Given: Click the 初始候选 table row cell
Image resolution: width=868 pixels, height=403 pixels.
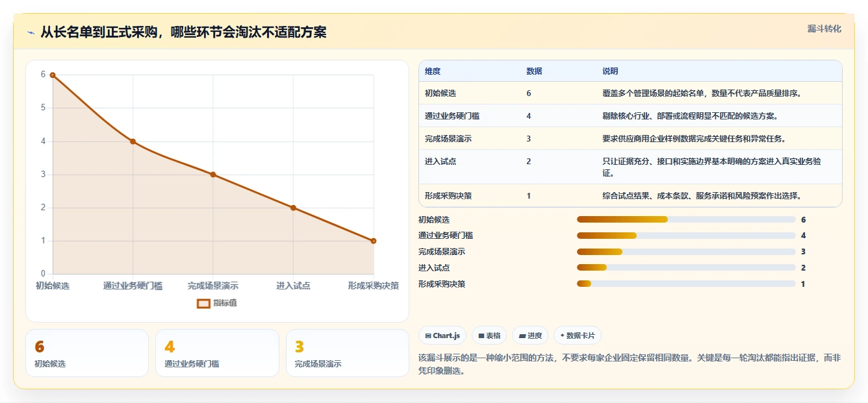Looking at the screenshot, I should 440,93.
